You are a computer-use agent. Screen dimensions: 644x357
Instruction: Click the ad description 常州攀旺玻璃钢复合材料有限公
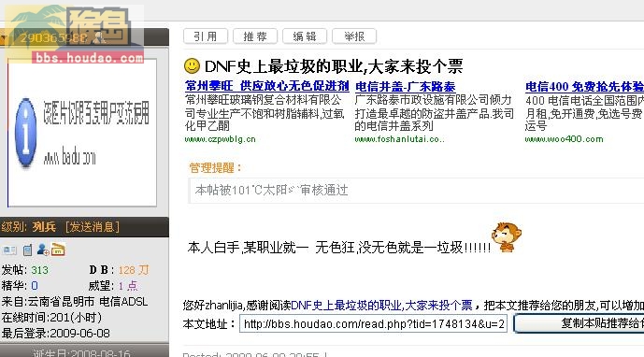(264, 100)
